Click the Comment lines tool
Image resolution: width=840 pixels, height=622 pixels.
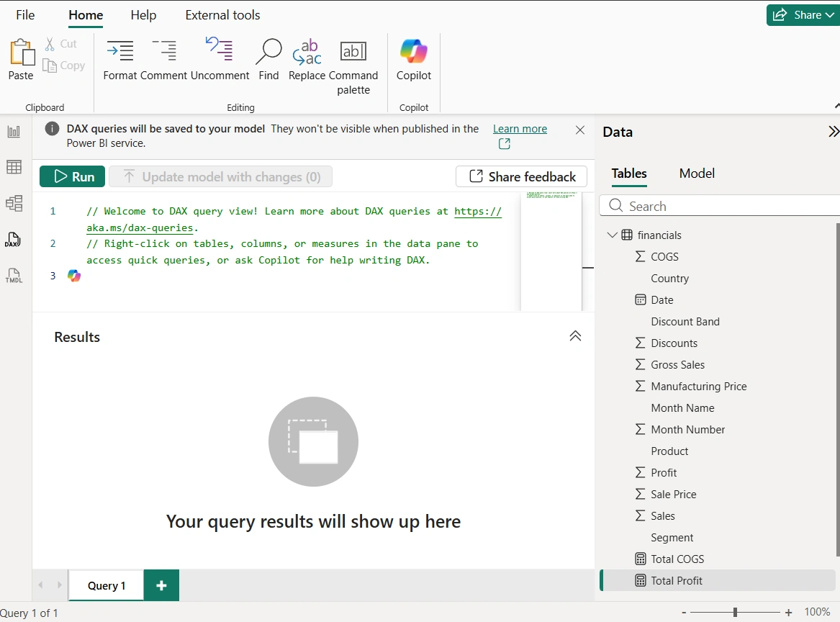[x=164, y=60]
